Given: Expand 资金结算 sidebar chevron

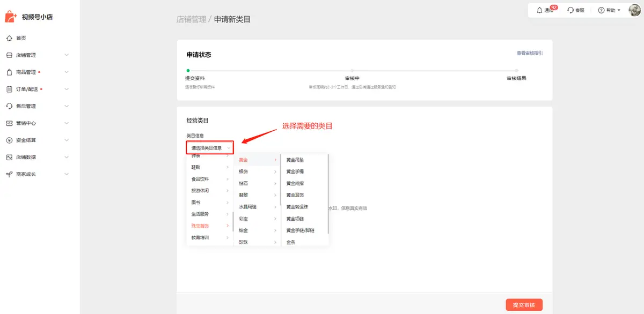Looking at the screenshot, I should tap(67, 140).
